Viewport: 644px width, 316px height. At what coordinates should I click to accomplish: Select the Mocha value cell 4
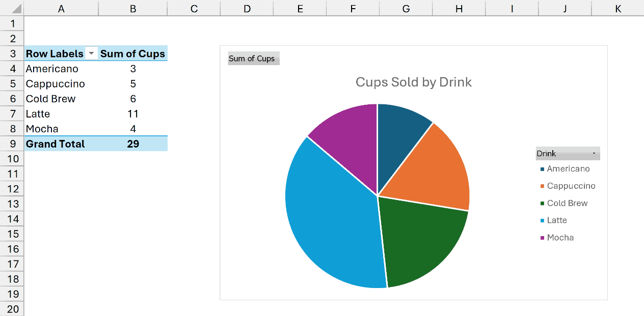coord(133,129)
